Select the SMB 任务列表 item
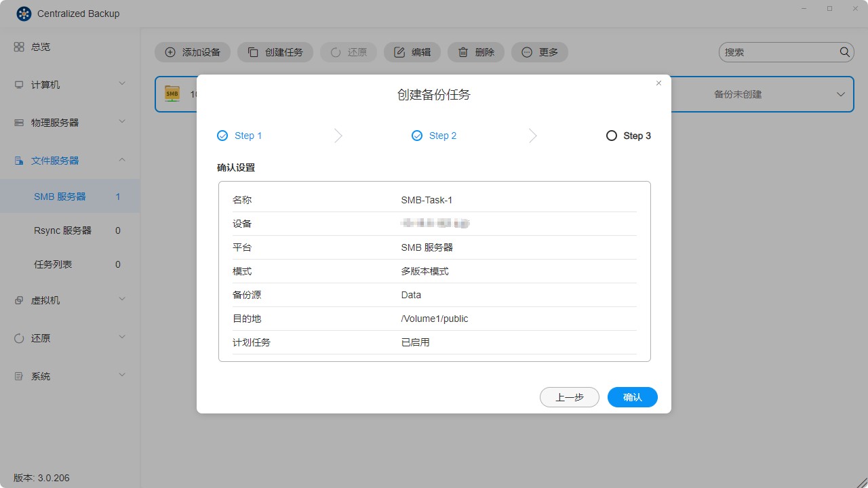The image size is (868, 488). pyautogui.click(x=52, y=264)
